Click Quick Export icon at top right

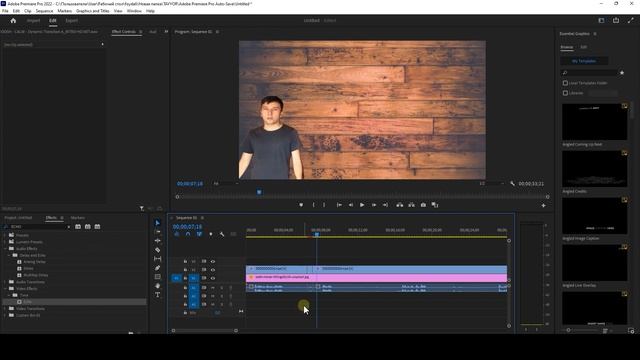(616, 20)
